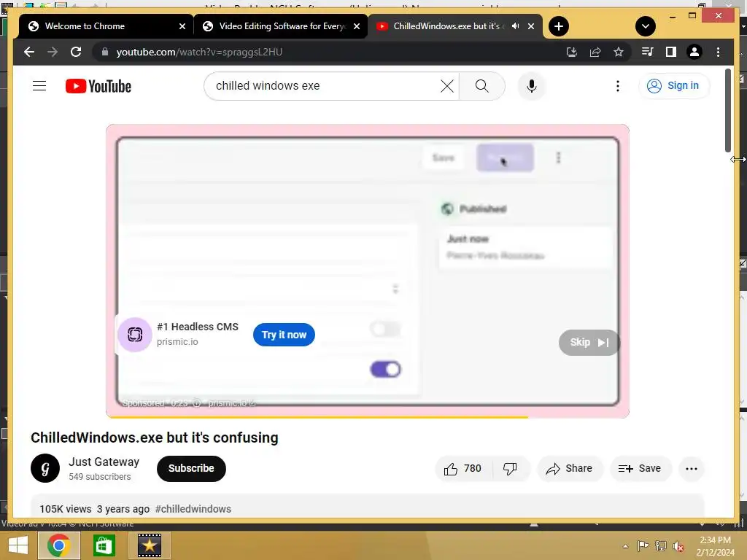Open the Just Gateway channel name
747x560 pixels.
[x=104, y=462]
